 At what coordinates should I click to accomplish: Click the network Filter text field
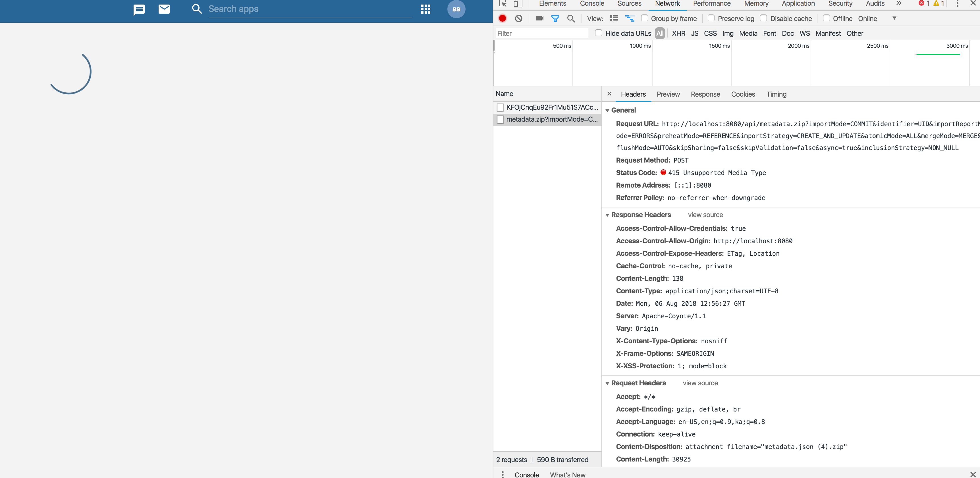point(542,34)
